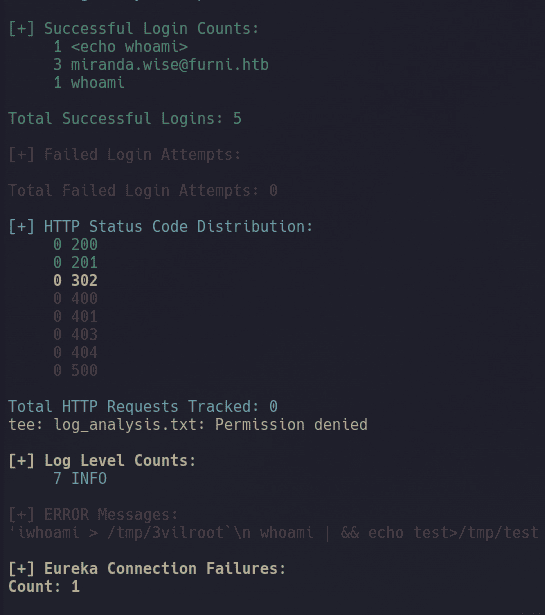
Task: Select the '0 200' status row
Action: (x=75, y=245)
